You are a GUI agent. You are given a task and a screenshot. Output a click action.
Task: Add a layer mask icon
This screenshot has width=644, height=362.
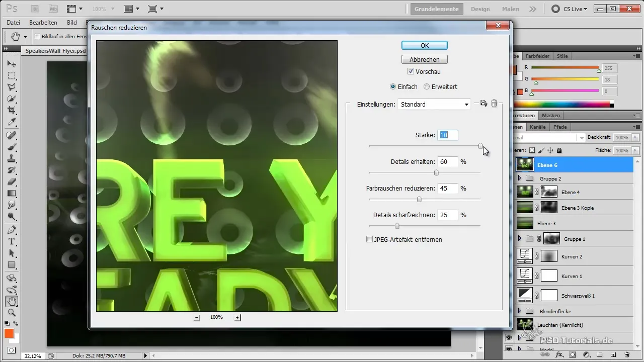[x=573, y=354]
